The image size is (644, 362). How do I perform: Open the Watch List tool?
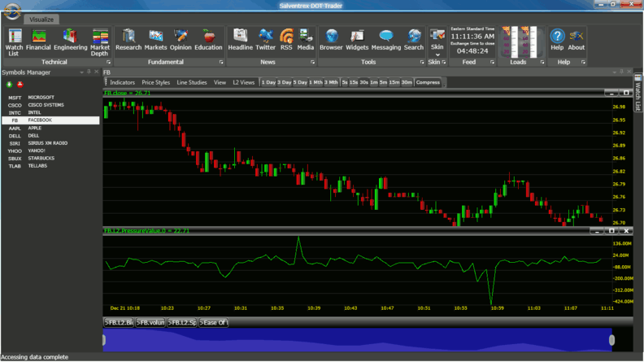coord(15,42)
